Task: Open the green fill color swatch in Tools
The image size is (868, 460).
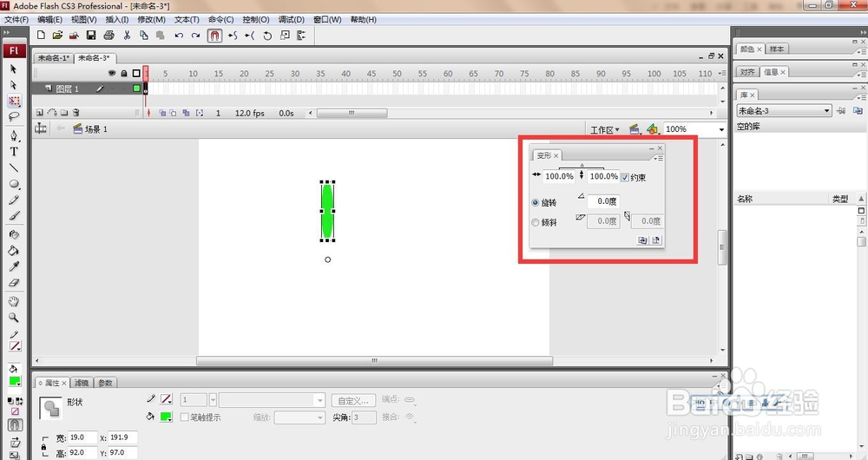Action: (x=15, y=381)
